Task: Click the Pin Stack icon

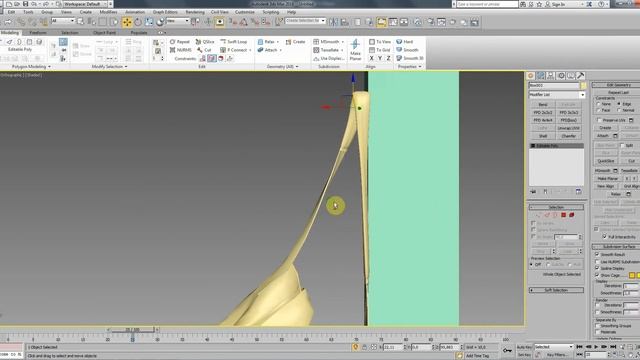Action: tap(533, 191)
